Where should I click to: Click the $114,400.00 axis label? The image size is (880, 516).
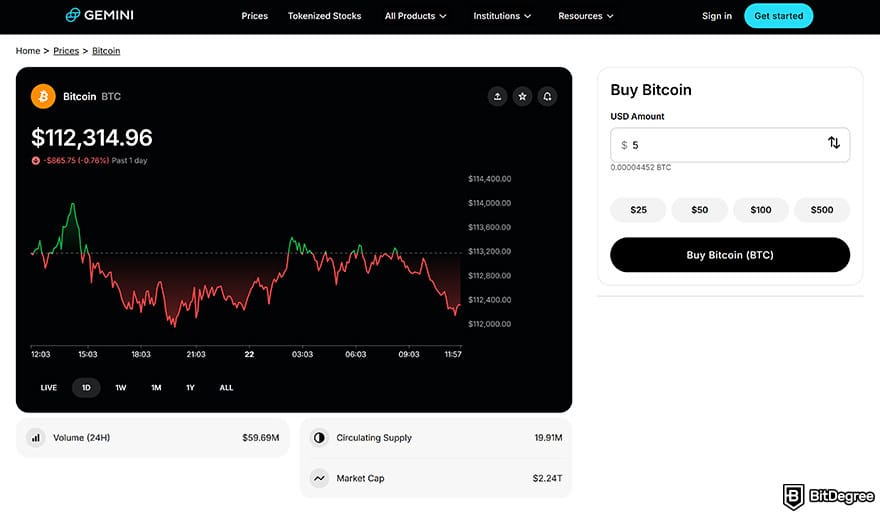tap(489, 179)
